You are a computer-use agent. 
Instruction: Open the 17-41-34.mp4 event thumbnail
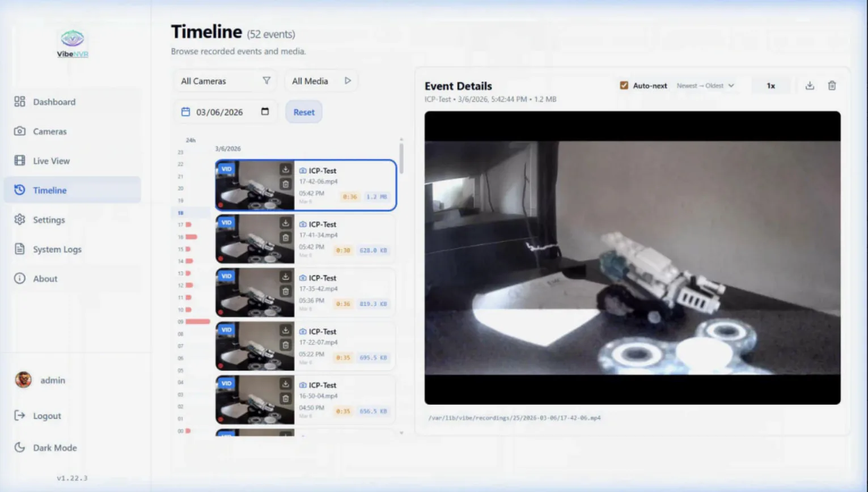pos(255,239)
